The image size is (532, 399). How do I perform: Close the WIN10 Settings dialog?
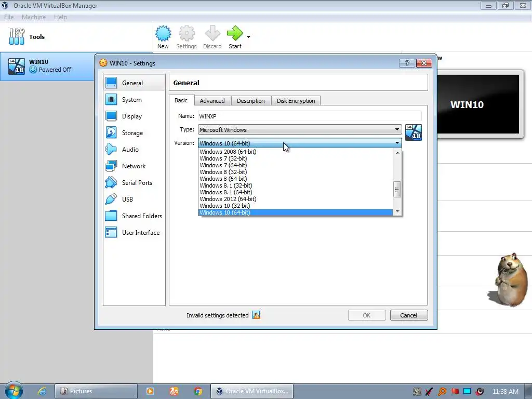[424, 63]
